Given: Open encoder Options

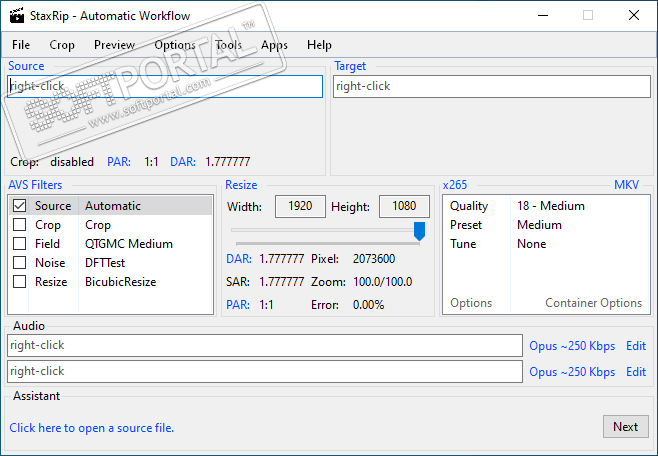Looking at the screenshot, I should (x=471, y=303).
